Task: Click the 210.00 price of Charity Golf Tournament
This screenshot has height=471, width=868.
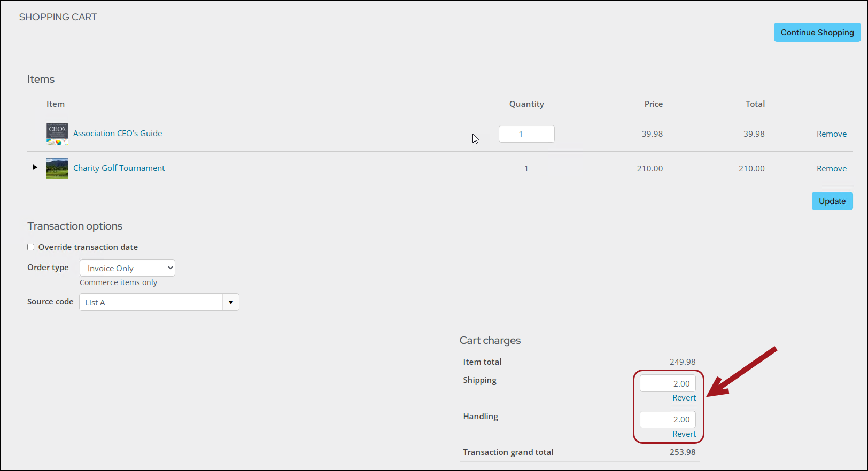Action: point(650,169)
